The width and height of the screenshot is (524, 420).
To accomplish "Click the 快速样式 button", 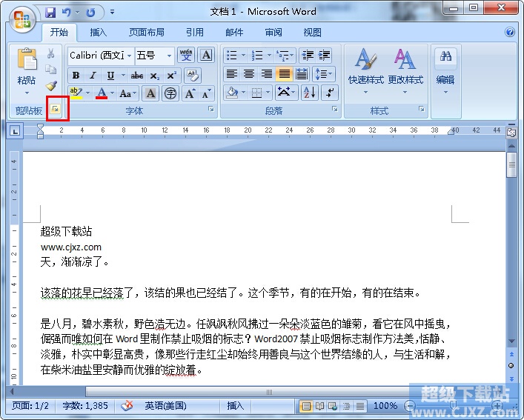I will coord(365,71).
